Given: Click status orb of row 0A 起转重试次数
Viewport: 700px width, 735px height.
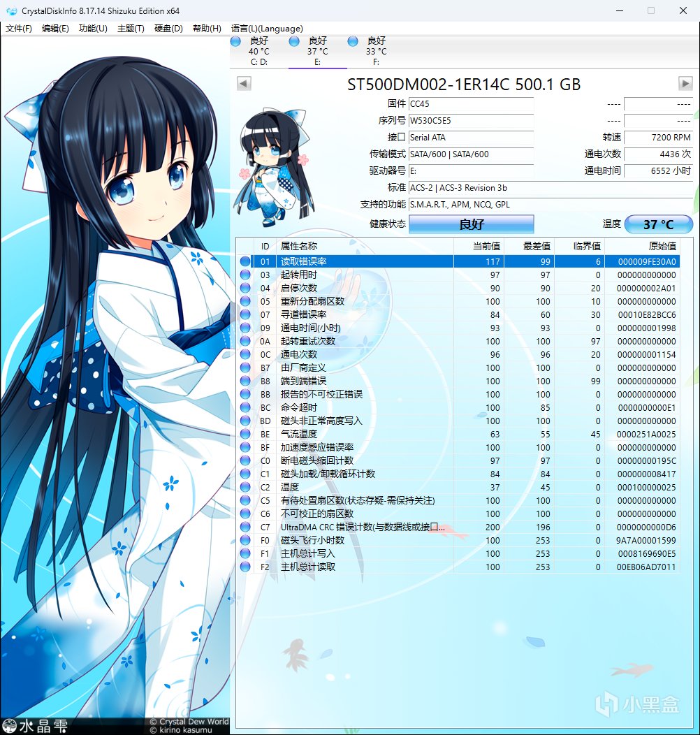Looking at the screenshot, I should (245, 341).
